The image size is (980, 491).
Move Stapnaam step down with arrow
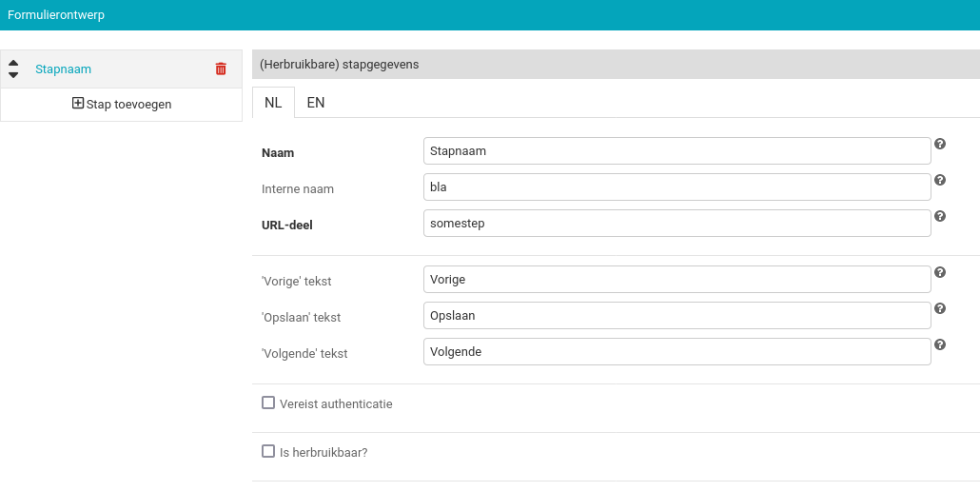click(x=13, y=75)
